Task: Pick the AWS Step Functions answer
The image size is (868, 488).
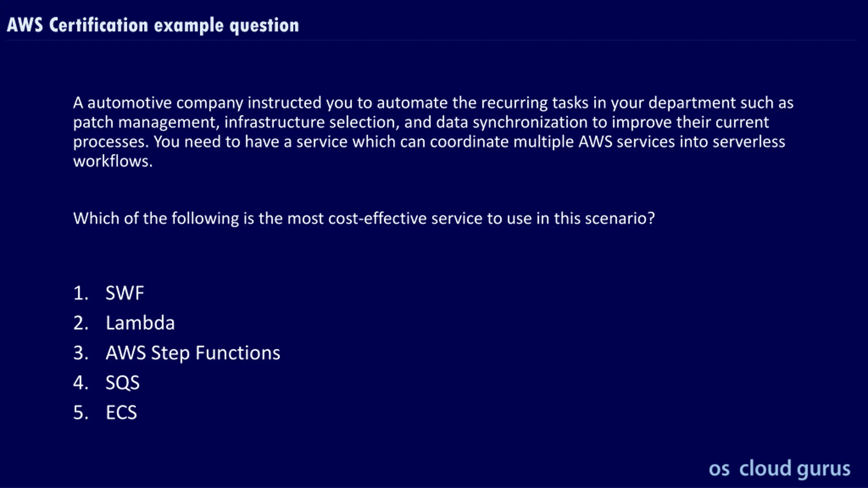Action: [193, 353]
